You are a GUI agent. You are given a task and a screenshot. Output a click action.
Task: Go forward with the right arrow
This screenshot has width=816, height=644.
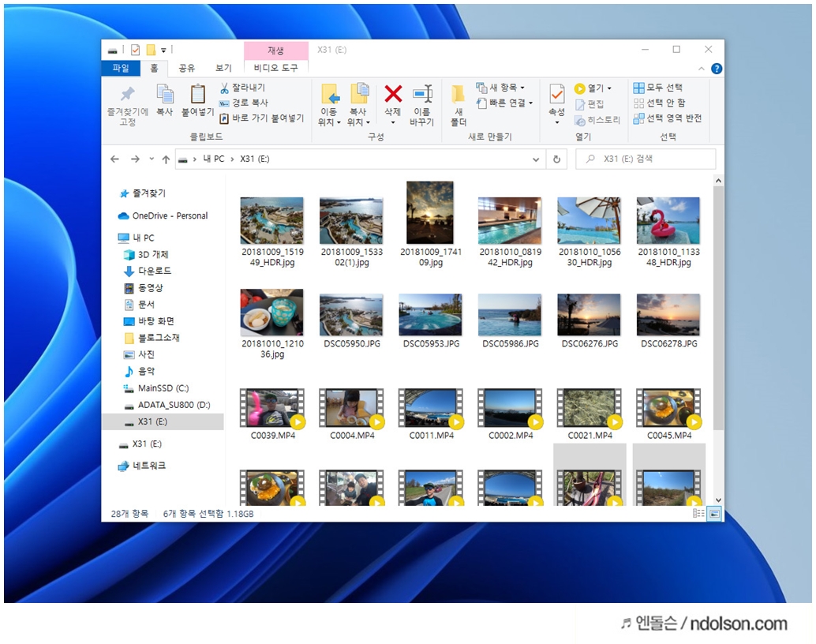(135, 159)
